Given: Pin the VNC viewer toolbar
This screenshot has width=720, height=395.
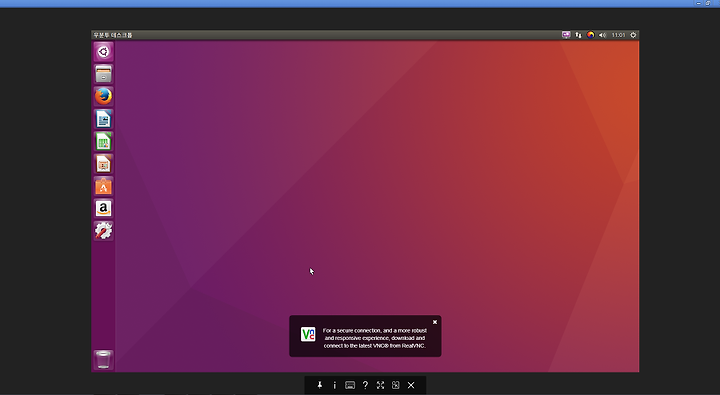Looking at the screenshot, I should [x=320, y=385].
